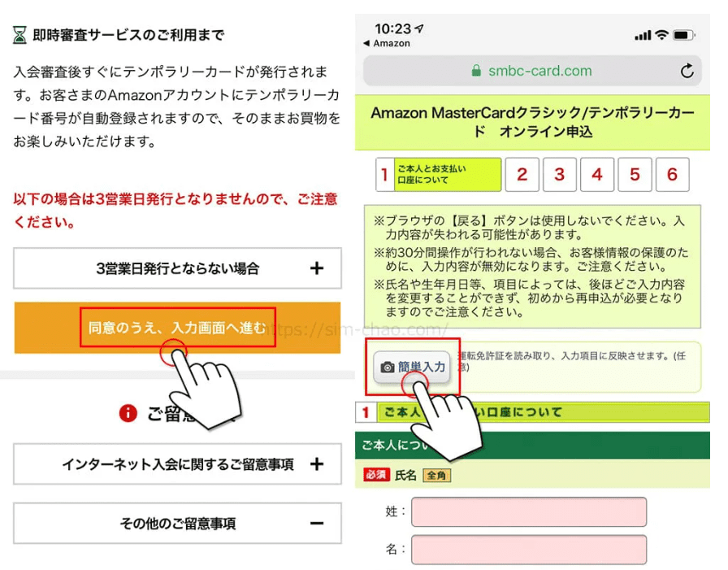
Task: Tap the smbc-card.com address bar
Action: [532, 71]
